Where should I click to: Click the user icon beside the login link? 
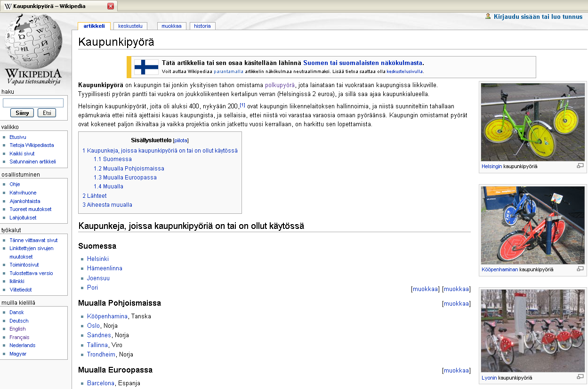pyautogui.click(x=488, y=16)
